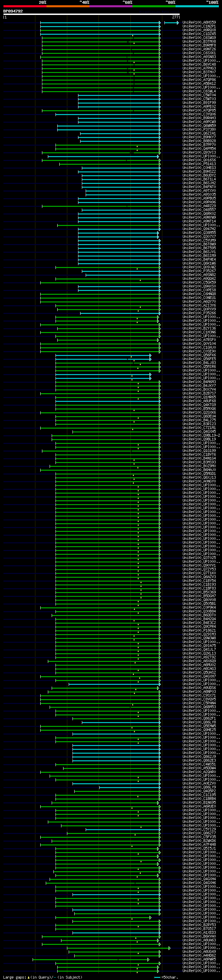Select the UniRef100_A1XED3 label
Viewport: 222px width, 980px height.
pyautogui.click(x=199, y=932)
